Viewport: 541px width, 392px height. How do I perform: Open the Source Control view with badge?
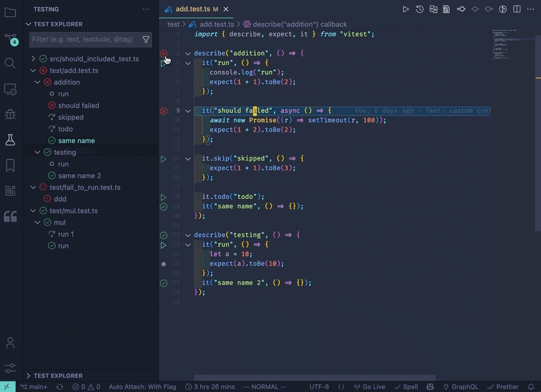point(10,38)
